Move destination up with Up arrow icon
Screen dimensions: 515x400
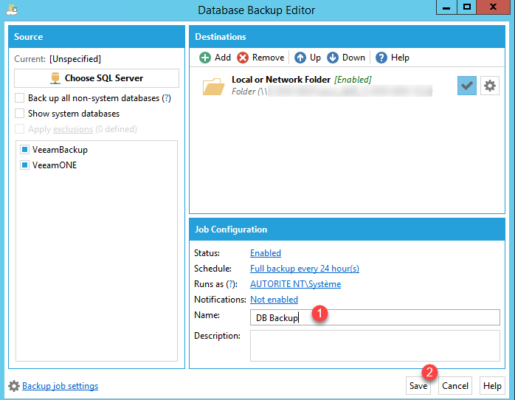300,58
